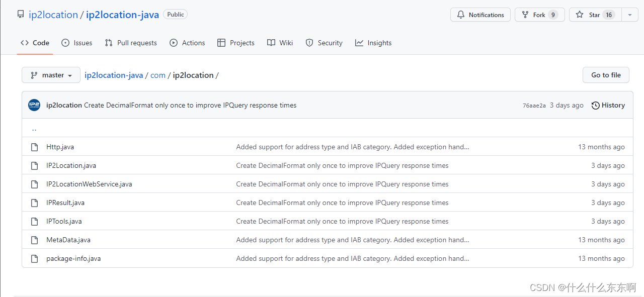Image resolution: width=644 pixels, height=297 pixels.
Task: Open the Pull requests tab
Action: click(131, 43)
